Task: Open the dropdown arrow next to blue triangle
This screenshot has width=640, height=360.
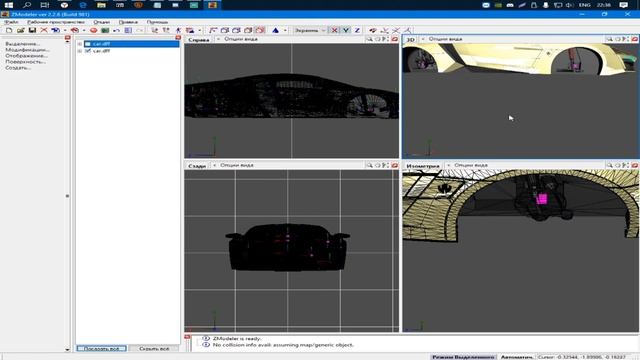Action: click(285, 30)
